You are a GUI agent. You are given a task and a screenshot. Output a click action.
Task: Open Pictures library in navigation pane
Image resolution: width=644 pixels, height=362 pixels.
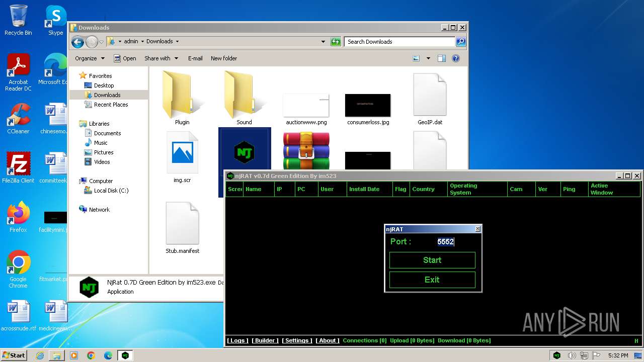click(x=104, y=152)
